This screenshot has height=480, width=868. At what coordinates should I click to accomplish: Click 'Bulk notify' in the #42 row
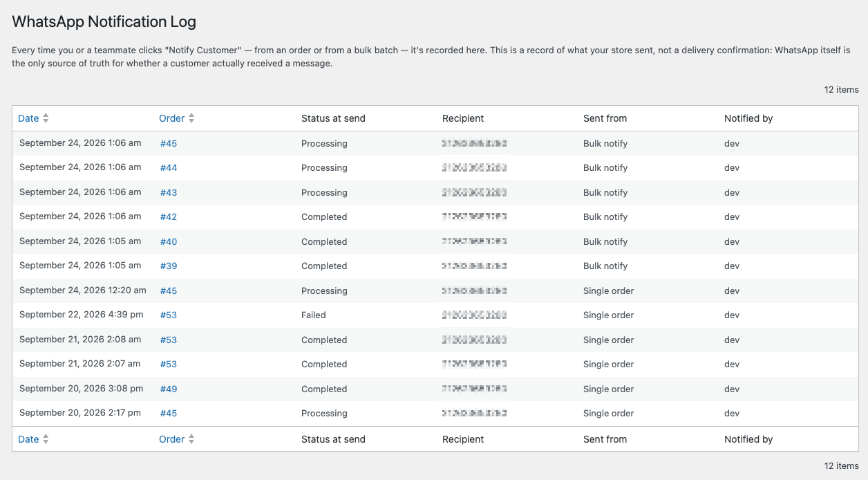(605, 217)
